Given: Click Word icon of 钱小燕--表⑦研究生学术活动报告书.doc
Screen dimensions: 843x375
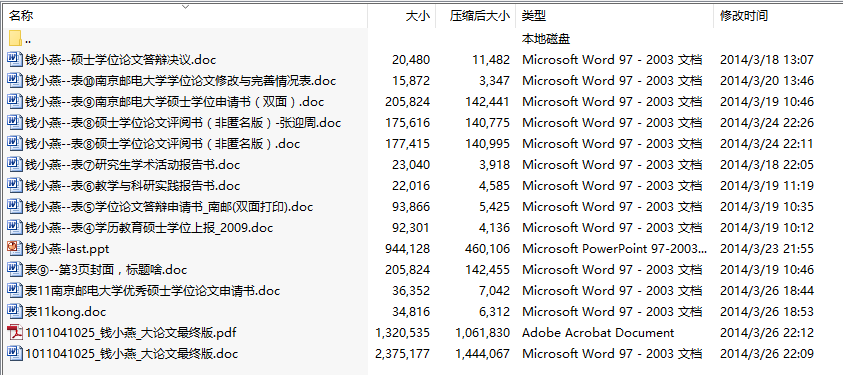Looking at the screenshot, I should point(15,164).
